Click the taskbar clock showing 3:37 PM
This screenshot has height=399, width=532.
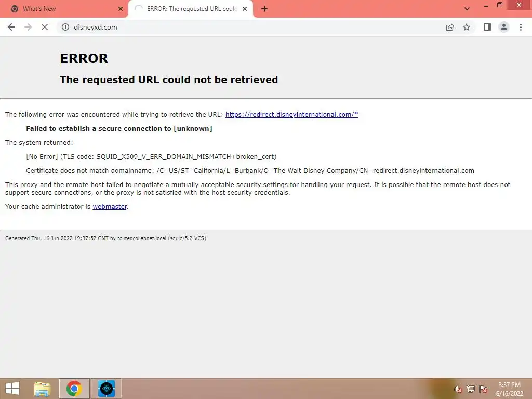point(509,389)
